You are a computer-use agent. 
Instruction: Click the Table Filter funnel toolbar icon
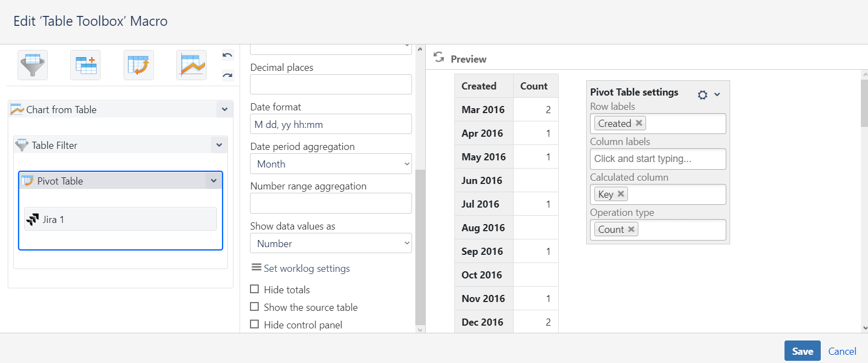point(32,65)
